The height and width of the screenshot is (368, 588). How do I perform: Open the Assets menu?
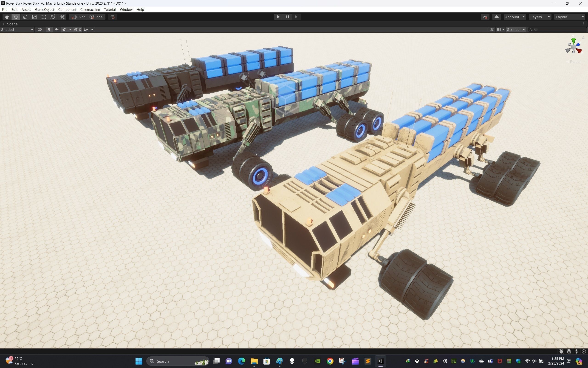point(26,9)
